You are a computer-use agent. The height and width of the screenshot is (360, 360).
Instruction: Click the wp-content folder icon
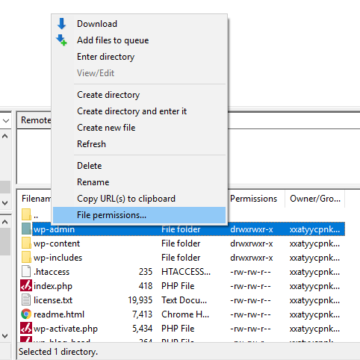coord(26,243)
